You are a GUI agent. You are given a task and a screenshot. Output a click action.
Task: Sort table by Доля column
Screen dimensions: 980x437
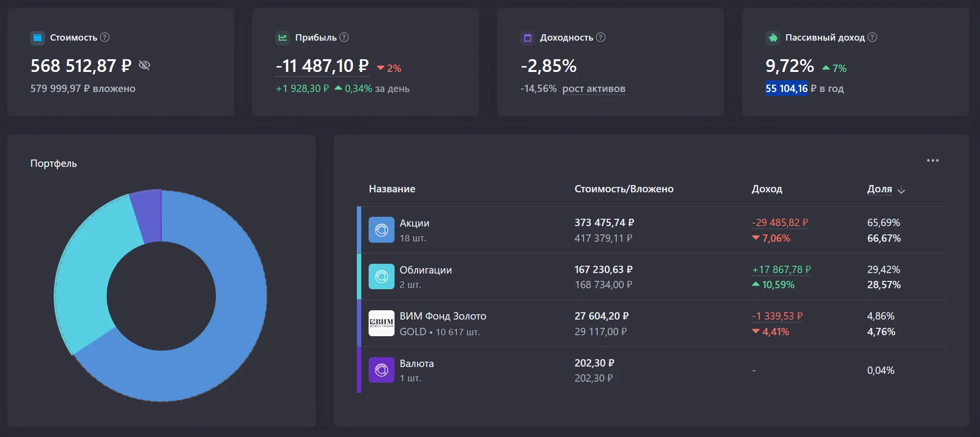pyautogui.click(x=880, y=189)
